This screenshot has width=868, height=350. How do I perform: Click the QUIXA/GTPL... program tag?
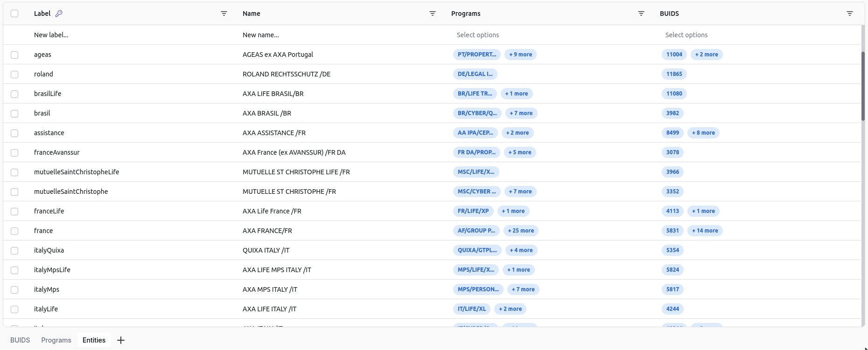pos(477,250)
